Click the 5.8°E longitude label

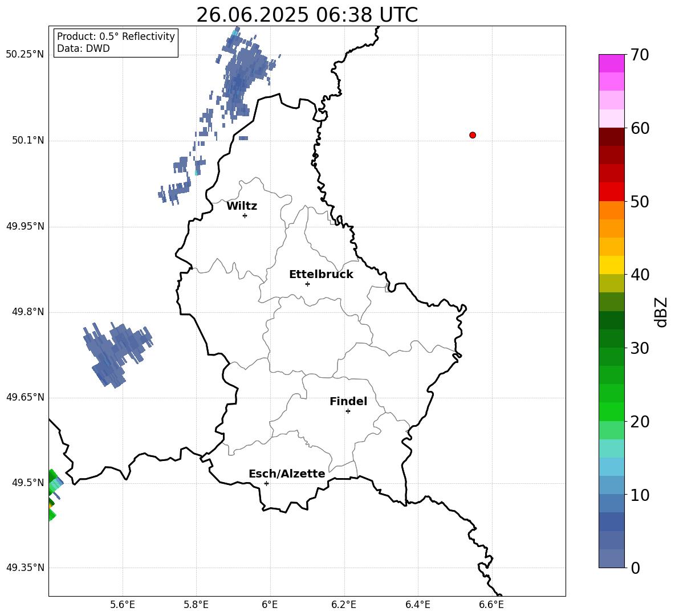point(196,605)
